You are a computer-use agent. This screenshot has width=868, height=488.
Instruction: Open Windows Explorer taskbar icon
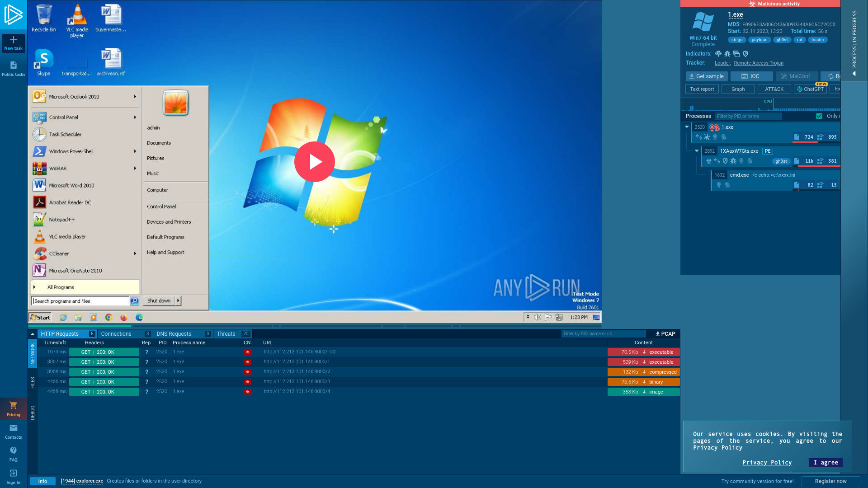coord(78,318)
